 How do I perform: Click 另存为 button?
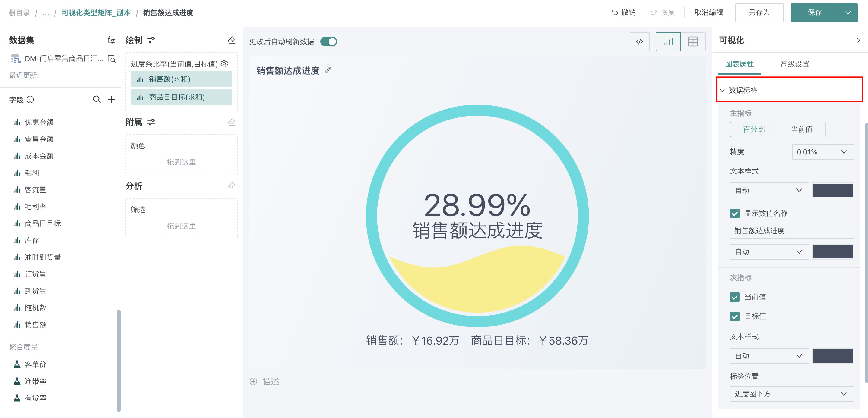(759, 13)
